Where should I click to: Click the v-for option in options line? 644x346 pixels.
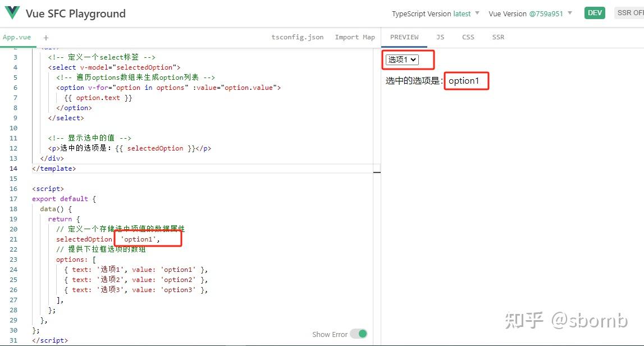coord(168,88)
